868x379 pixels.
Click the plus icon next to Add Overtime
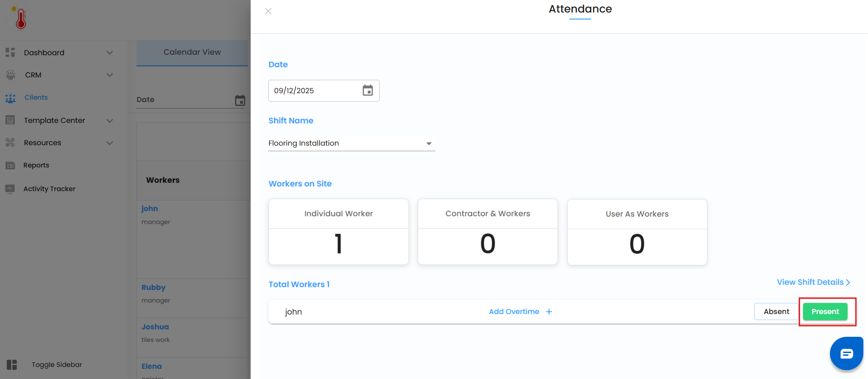pyautogui.click(x=549, y=312)
